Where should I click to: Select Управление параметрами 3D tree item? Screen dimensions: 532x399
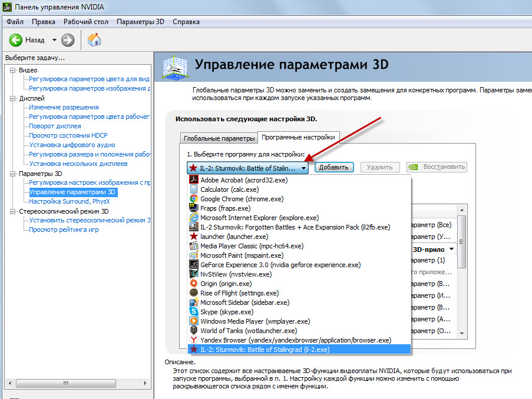point(72,192)
